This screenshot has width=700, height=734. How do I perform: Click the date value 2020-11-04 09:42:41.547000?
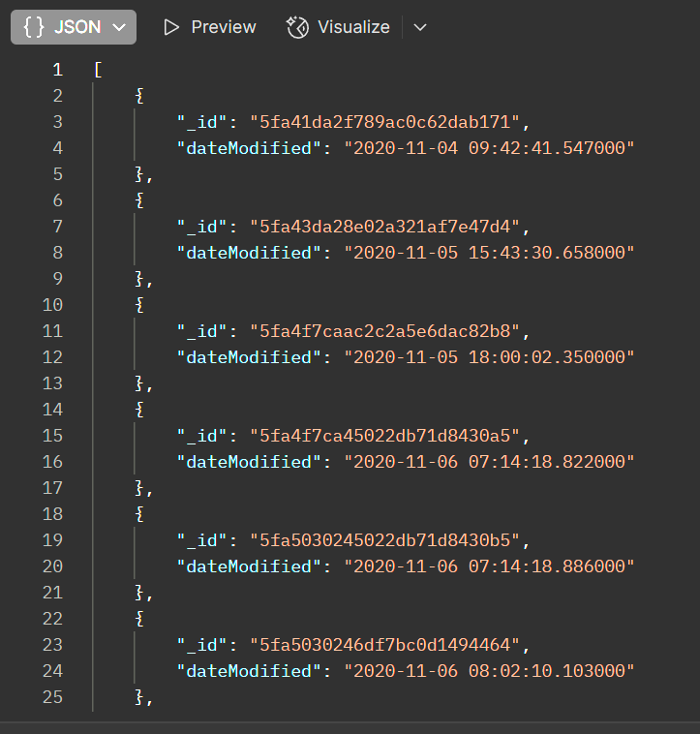(x=490, y=148)
